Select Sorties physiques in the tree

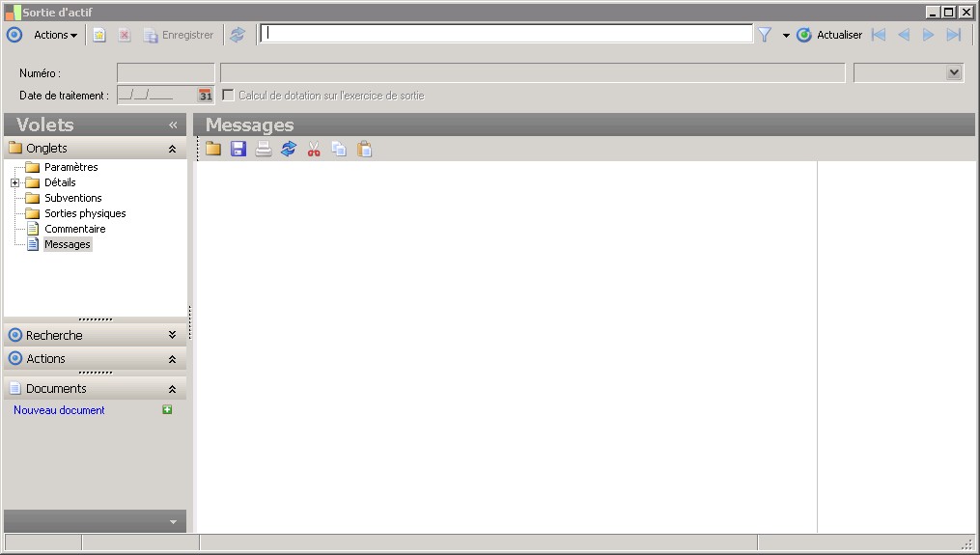coord(85,213)
